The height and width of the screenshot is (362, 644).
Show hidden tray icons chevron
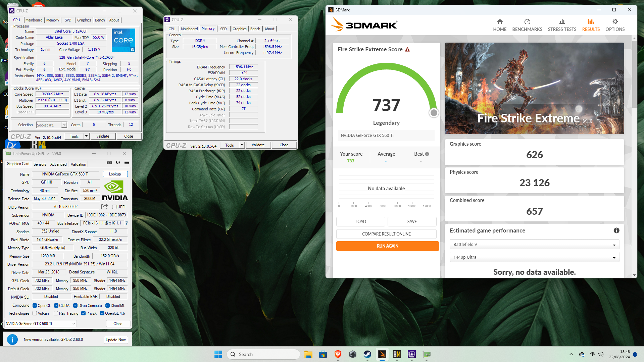click(571, 354)
